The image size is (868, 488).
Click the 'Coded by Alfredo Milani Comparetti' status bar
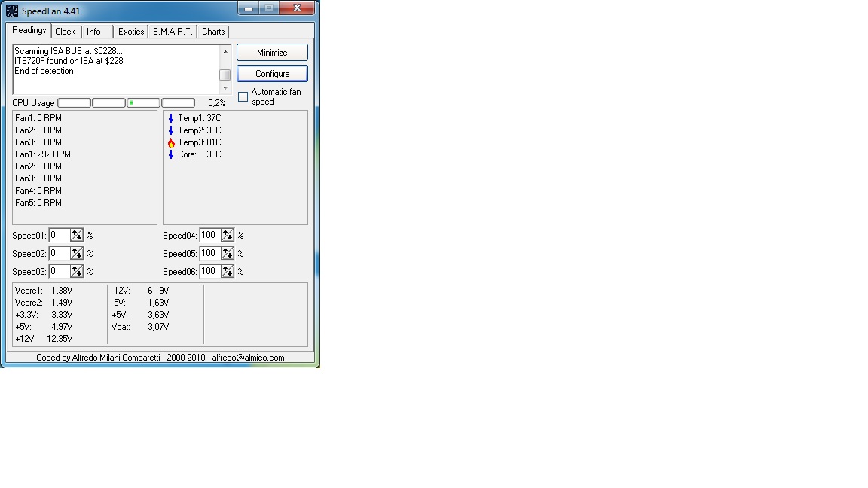160,358
